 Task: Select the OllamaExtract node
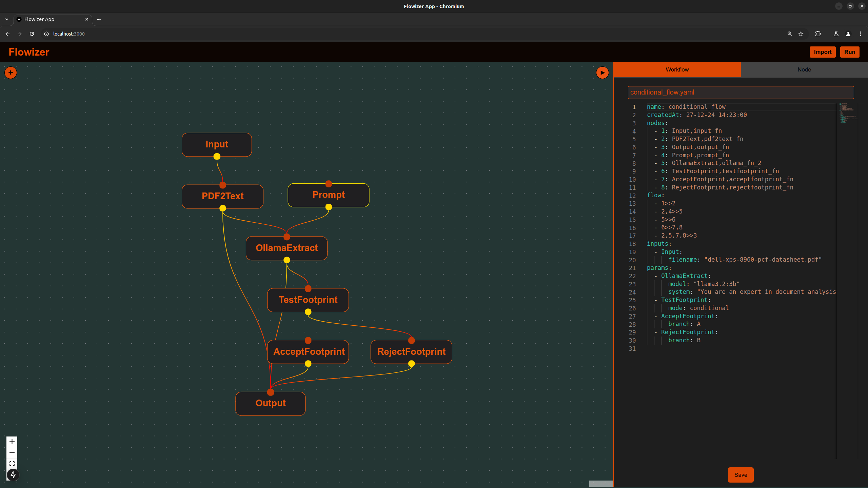(x=287, y=248)
